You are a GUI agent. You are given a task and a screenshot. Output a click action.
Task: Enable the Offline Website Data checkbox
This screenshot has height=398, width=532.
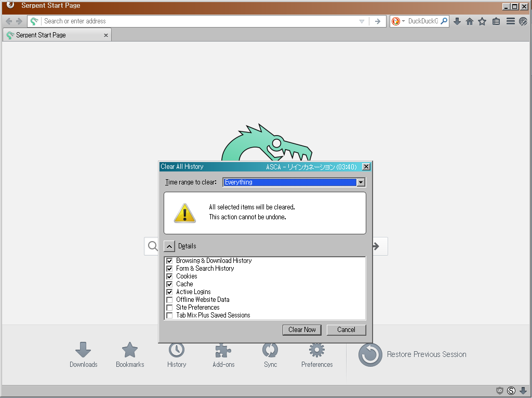pos(169,300)
